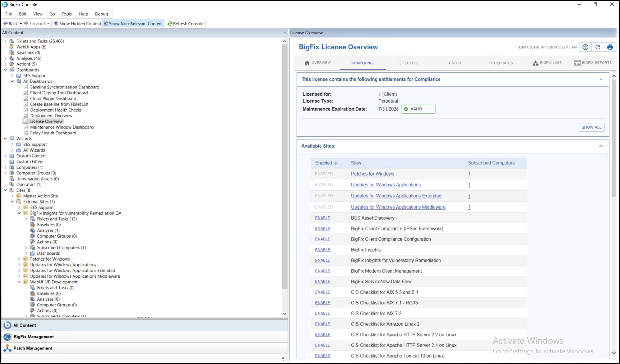Collapse the Dashboards tree node
Viewport: 620px width, 364px height.
point(5,70)
